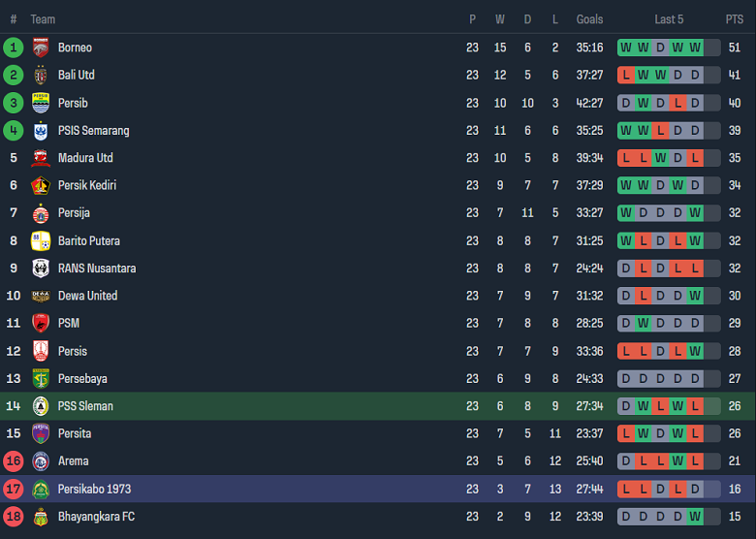Open the Persija team link
The image size is (756, 539).
pos(74,213)
